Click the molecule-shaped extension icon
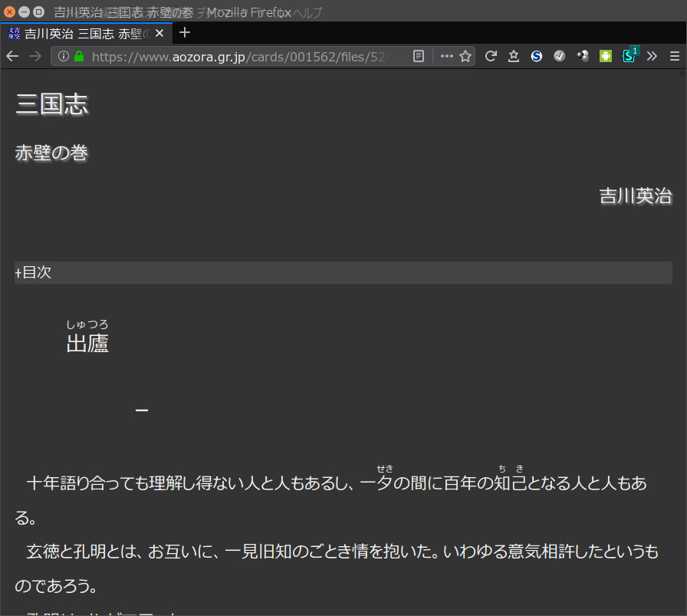Screen dimensions: 687x616 click(x=581, y=56)
